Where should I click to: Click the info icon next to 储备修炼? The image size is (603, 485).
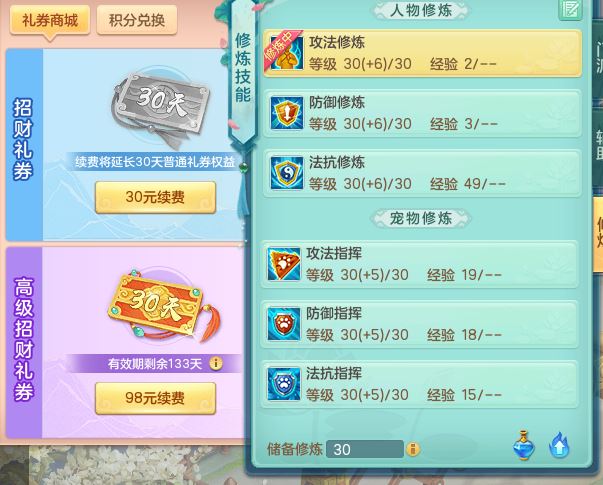tap(413, 449)
